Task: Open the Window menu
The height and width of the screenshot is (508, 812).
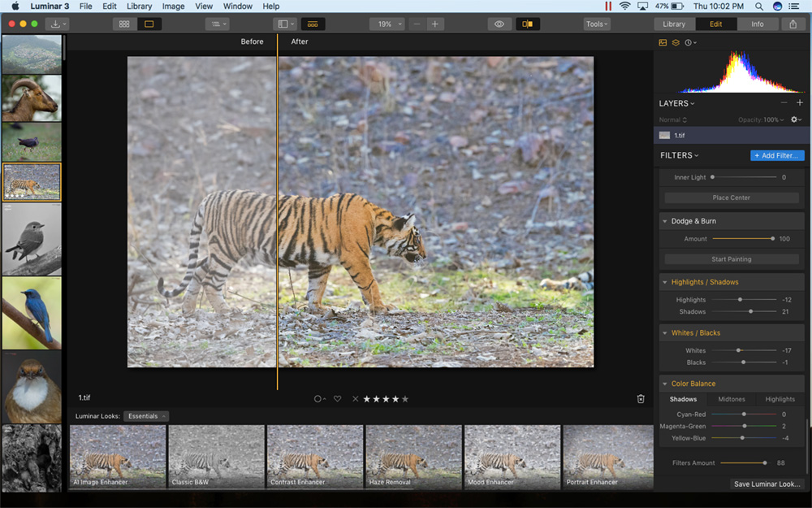Action: 237,7
